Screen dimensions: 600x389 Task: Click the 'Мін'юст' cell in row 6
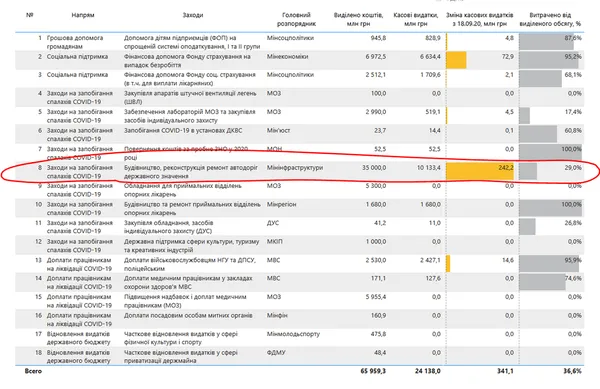pos(278,130)
